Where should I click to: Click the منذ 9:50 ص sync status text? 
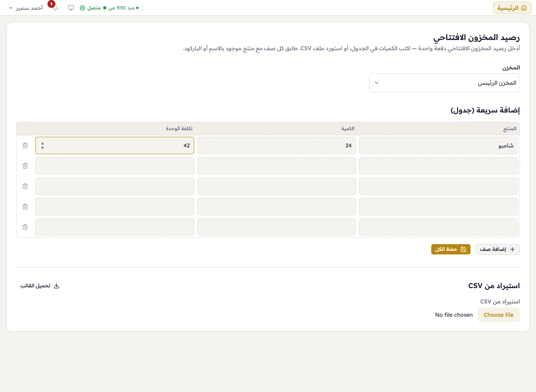[x=122, y=8]
